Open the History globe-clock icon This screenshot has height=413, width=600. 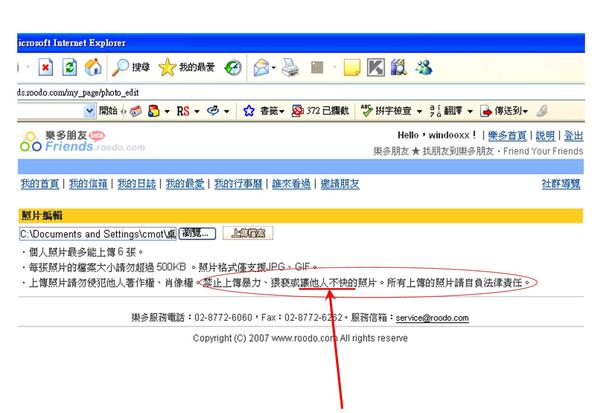click(233, 68)
